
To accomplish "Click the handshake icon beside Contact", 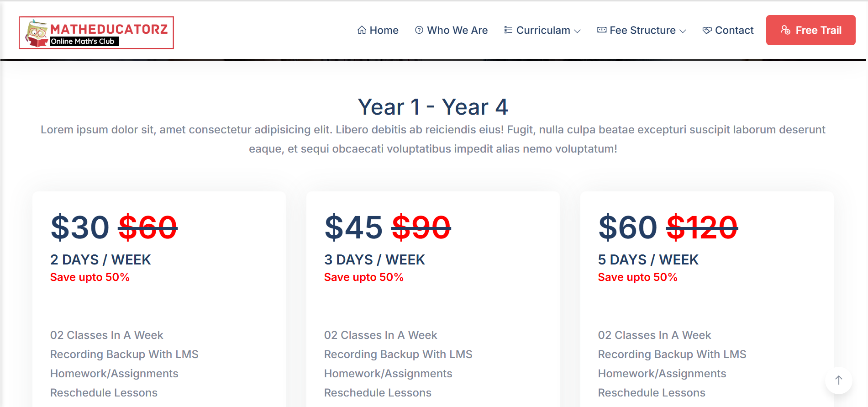I will click(x=707, y=30).
